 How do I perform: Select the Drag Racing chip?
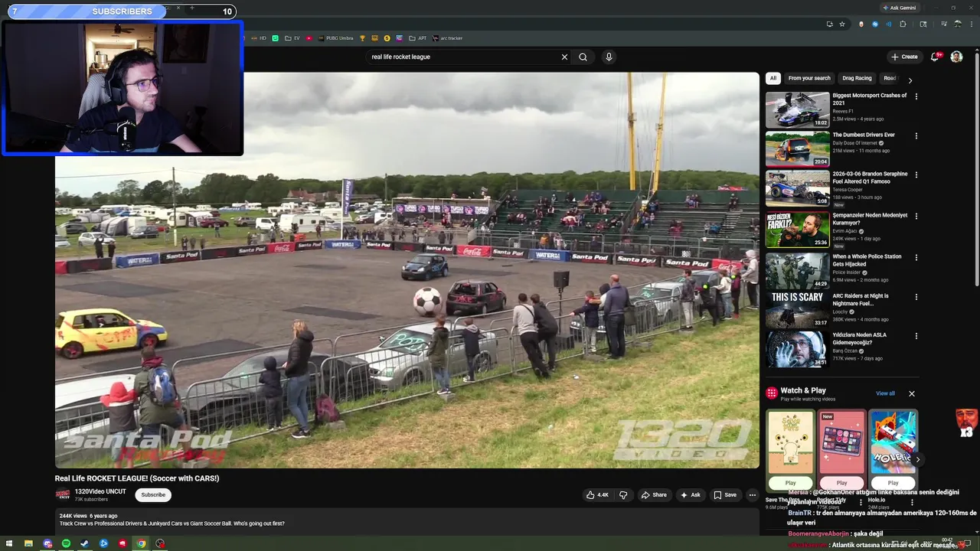(x=857, y=78)
